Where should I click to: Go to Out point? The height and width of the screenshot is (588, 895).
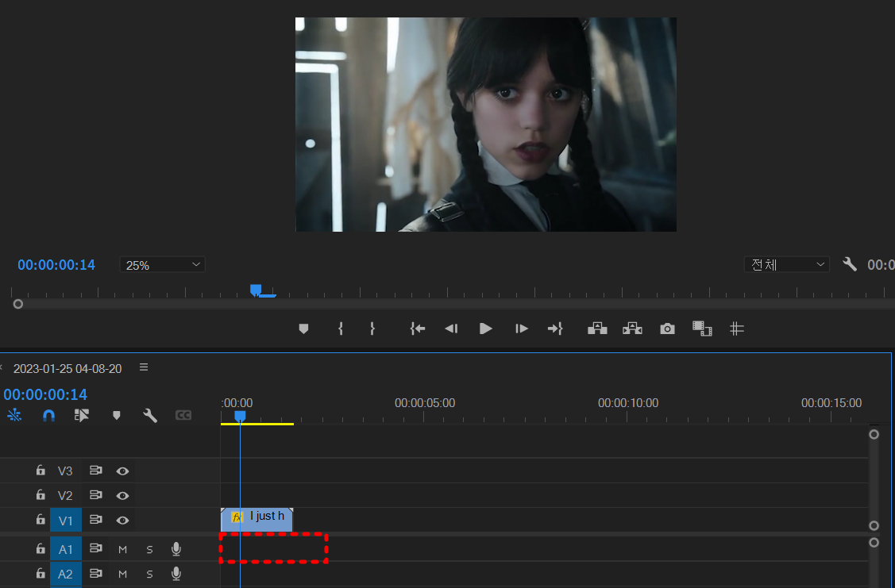[555, 329]
